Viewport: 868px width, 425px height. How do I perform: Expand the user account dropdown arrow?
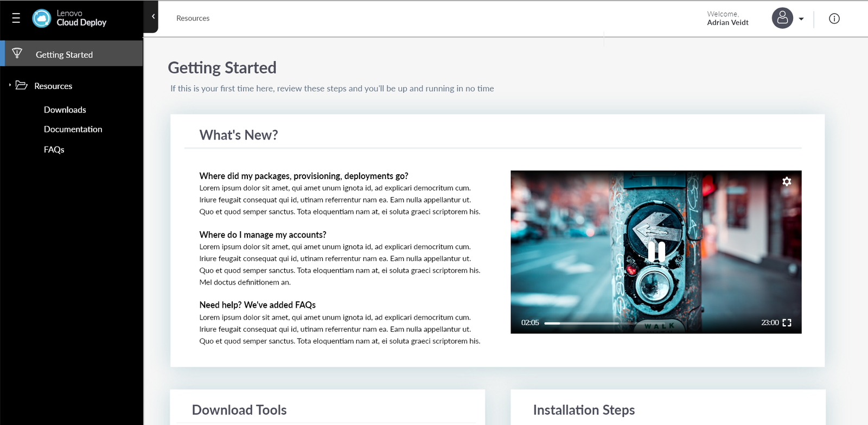pos(801,19)
